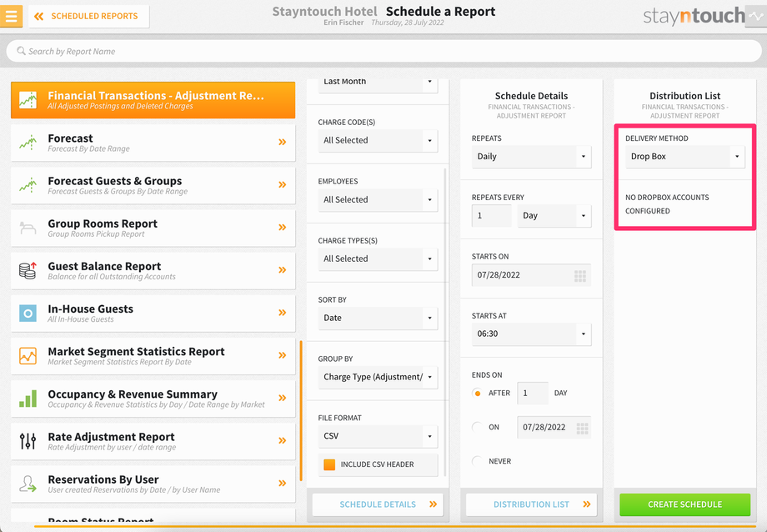The image size is (767, 532).
Task: Select the Guest Balance Report entry
Action: 153,270
